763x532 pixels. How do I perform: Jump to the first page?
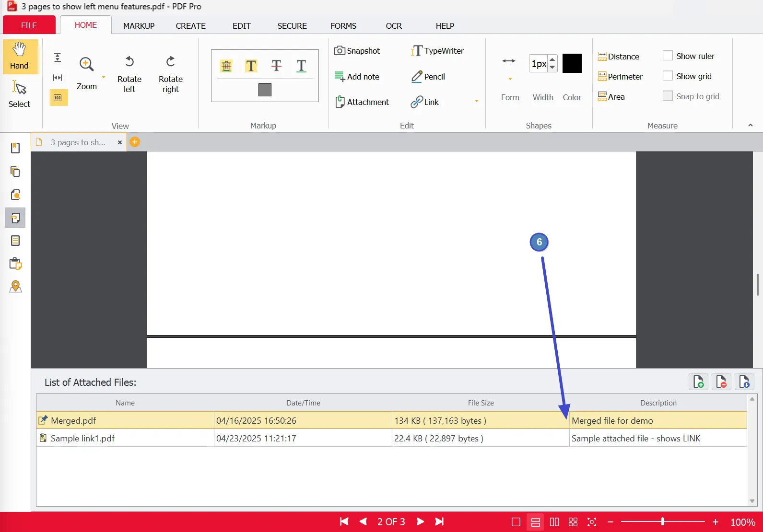pyautogui.click(x=344, y=521)
